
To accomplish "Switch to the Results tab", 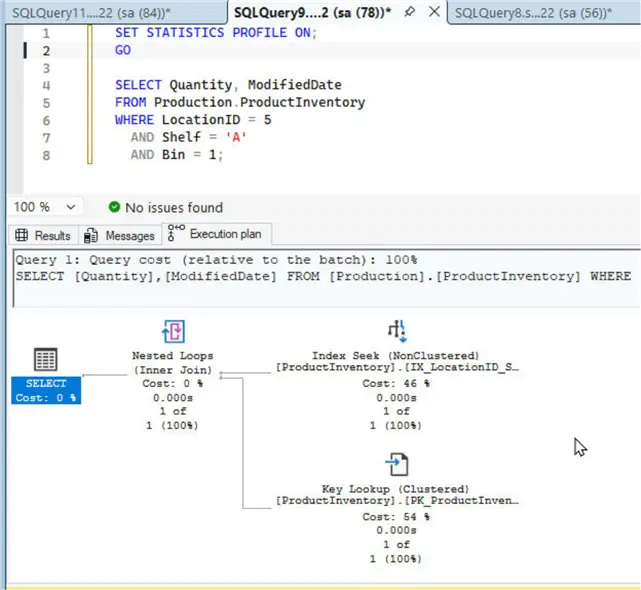I will point(43,236).
